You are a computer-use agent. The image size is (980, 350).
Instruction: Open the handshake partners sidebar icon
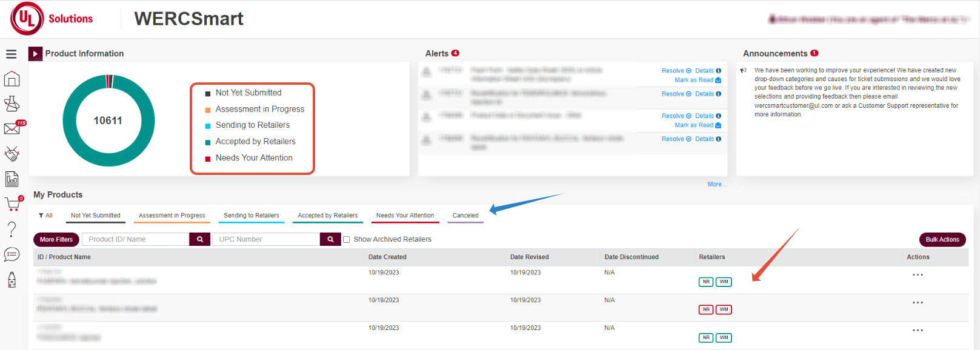(x=12, y=154)
